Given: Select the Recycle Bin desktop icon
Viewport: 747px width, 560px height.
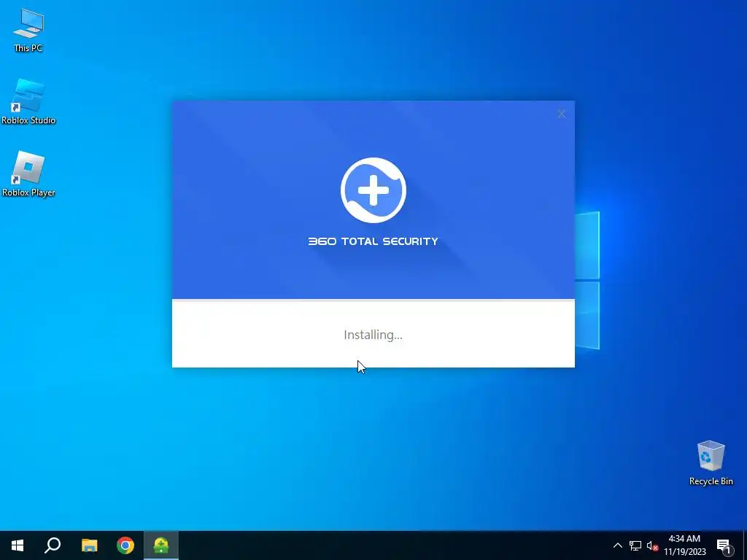Looking at the screenshot, I should click(711, 462).
